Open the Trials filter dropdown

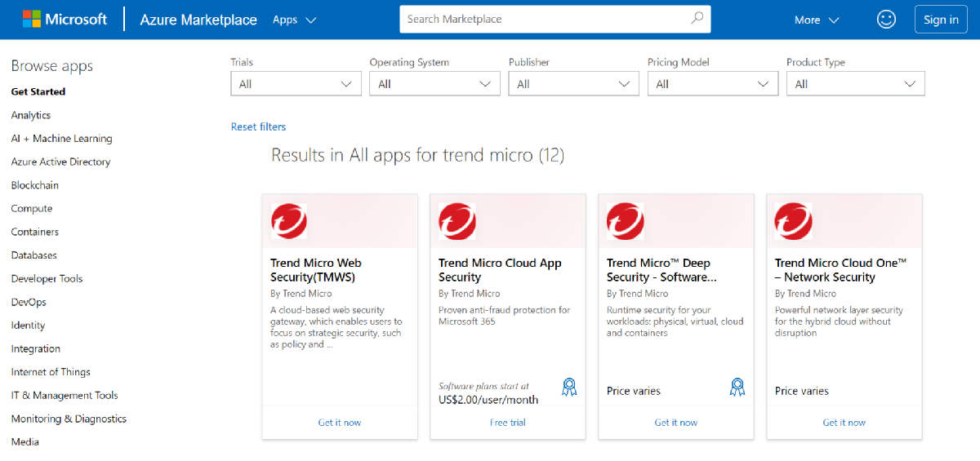click(296, 84)
